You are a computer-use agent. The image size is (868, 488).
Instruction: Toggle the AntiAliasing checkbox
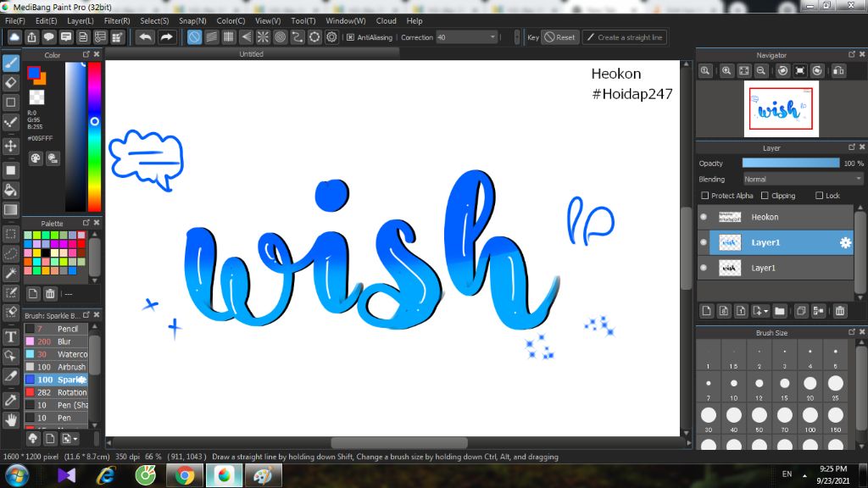pyautogui.click(x=350, y=37)
